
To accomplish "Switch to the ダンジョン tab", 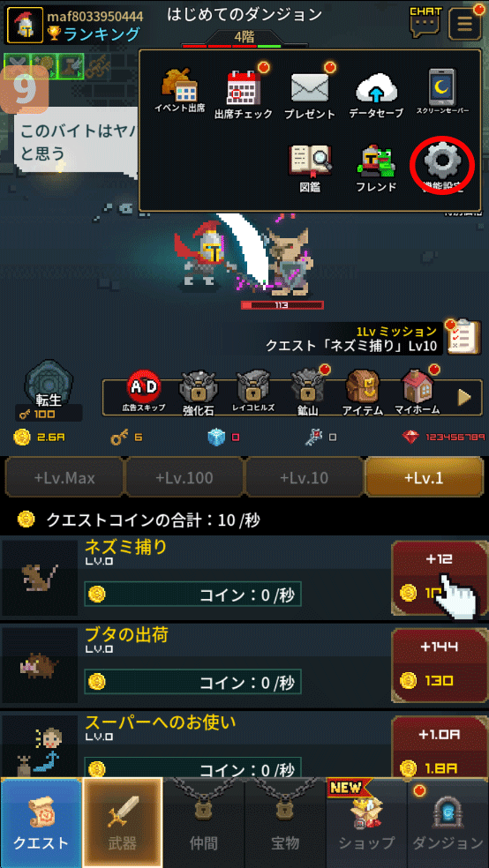I will tap(448, 822).
